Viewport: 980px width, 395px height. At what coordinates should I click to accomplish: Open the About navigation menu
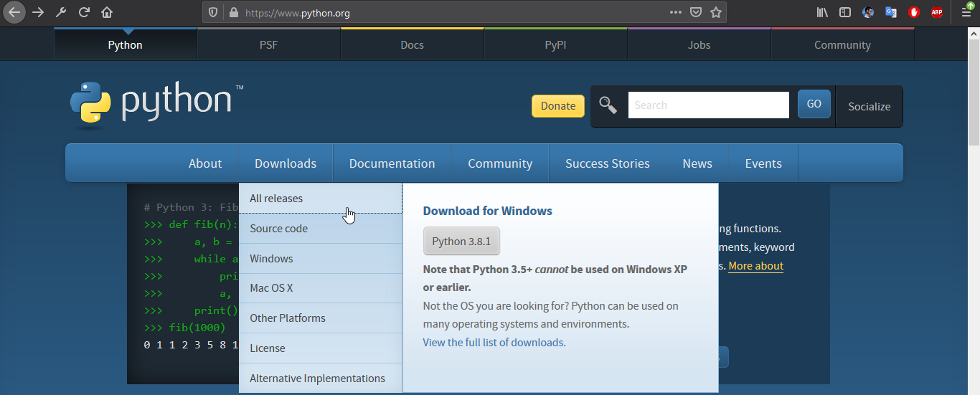click(x=205, y=163)
